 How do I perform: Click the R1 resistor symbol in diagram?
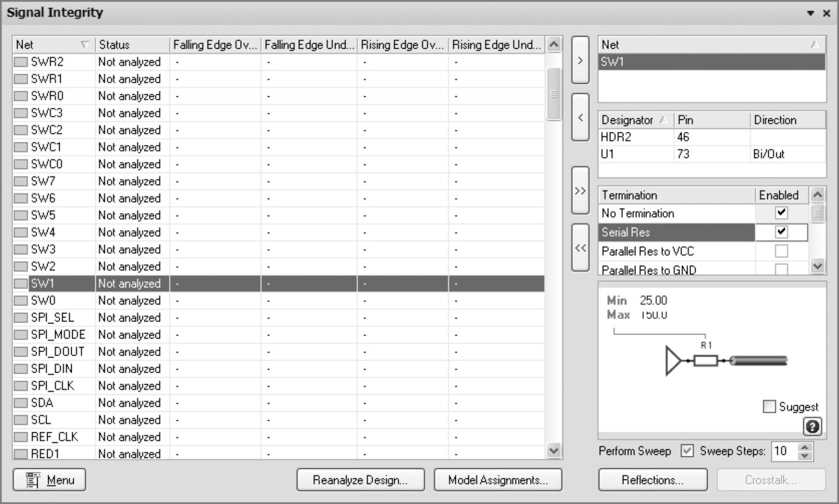coord(705,361)
